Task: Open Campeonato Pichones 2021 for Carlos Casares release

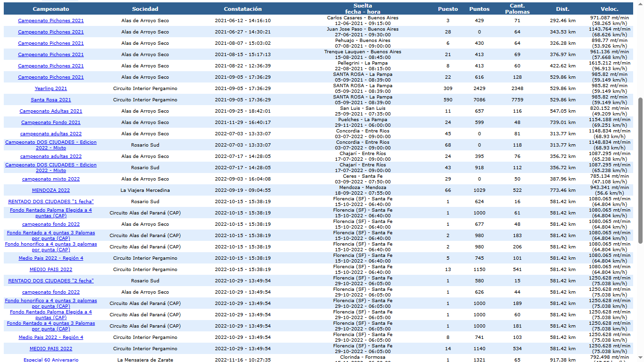Action: [51, 21]
